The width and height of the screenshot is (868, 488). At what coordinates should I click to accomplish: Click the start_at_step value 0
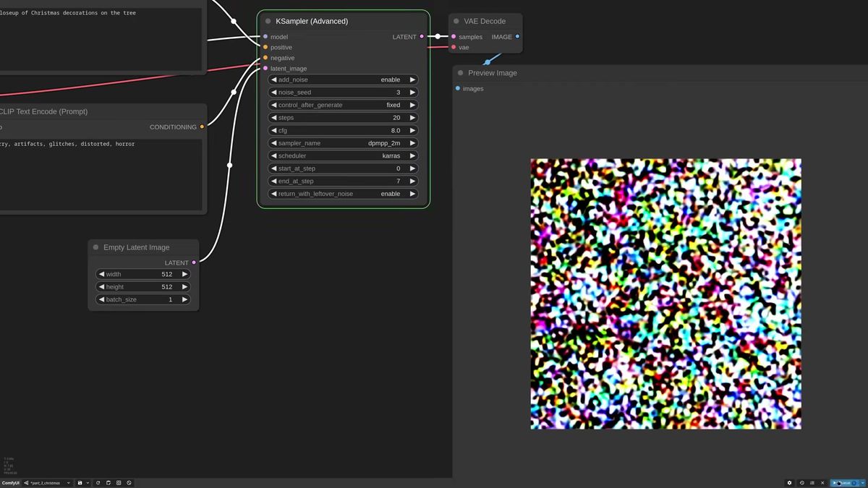pos(398,168)
